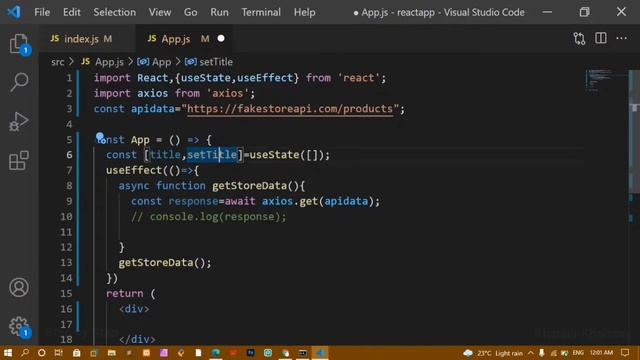Open the fakestoreapi.com products URL link
This screenshot has height=360, width=640.
pyautogui.click(x=290, y=109)
